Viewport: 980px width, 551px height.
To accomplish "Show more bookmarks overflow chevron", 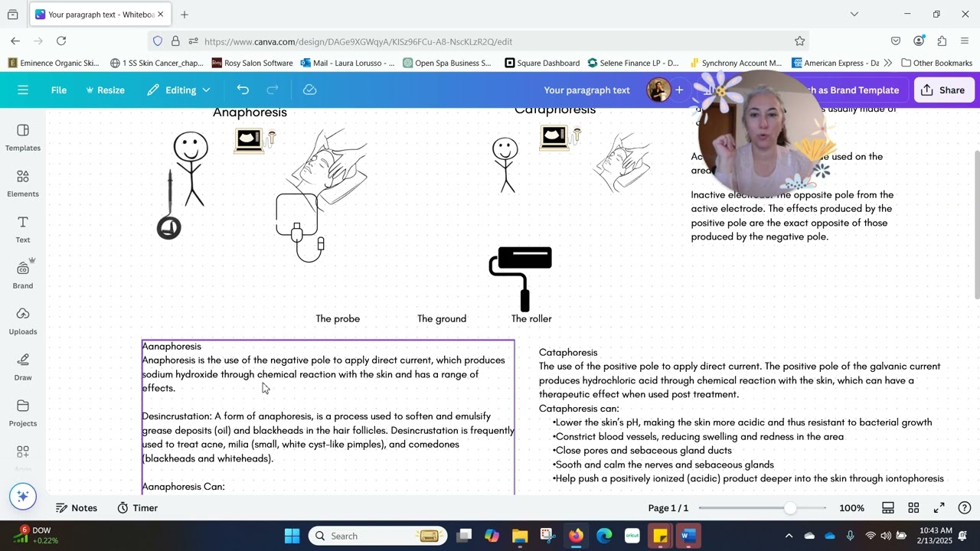I will (888, 63).
